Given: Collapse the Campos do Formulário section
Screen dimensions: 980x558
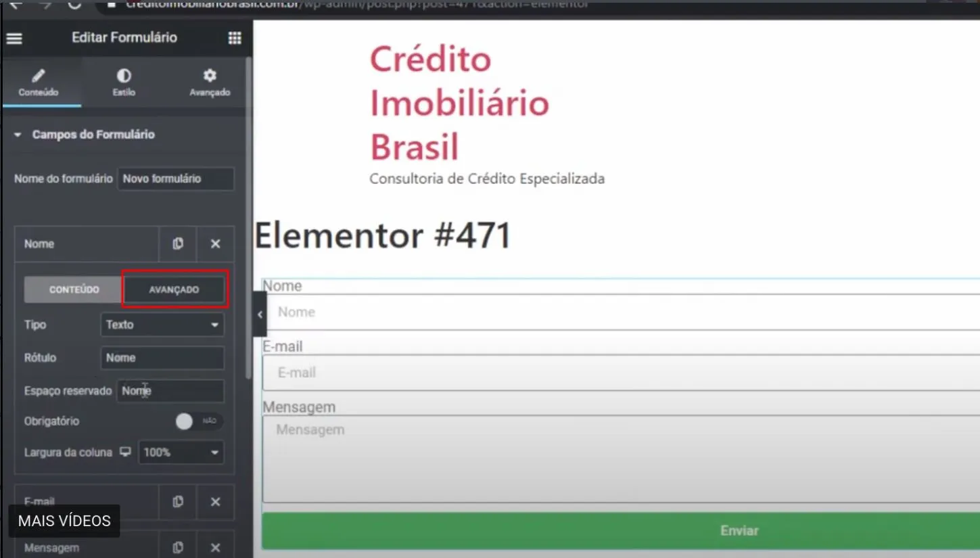Looking at the screenshot, I should pyautogui.click(x=85, y=135).
